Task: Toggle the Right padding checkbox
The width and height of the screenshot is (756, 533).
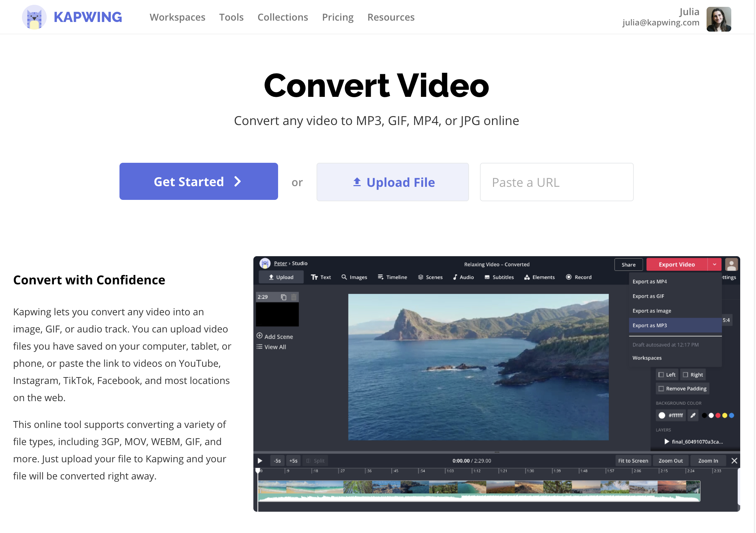Action: pos(692,374)
